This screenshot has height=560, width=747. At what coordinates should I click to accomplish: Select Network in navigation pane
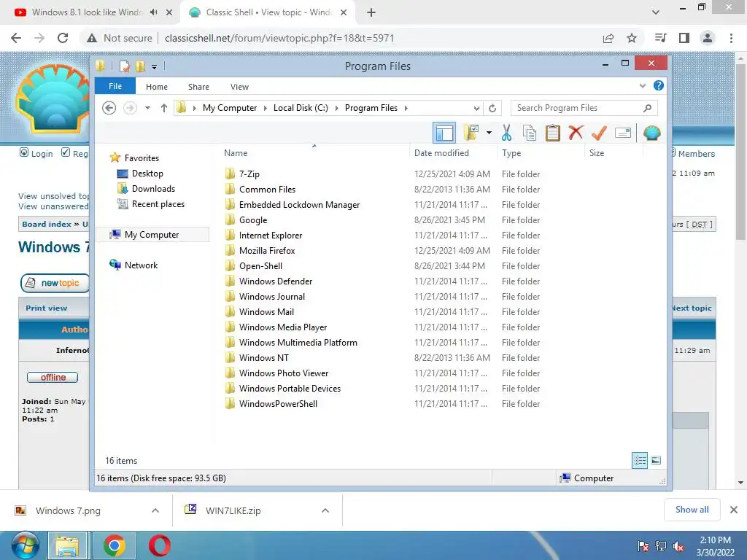141,265
